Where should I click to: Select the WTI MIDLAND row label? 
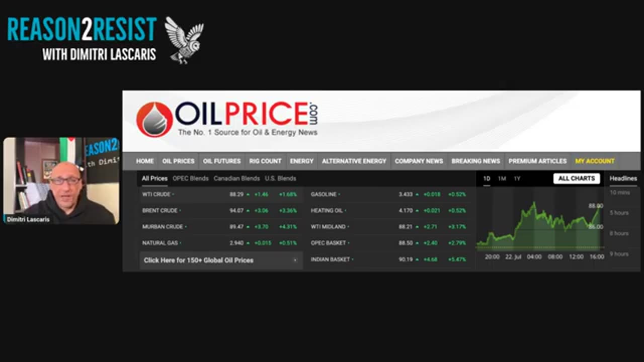(328, 227)
